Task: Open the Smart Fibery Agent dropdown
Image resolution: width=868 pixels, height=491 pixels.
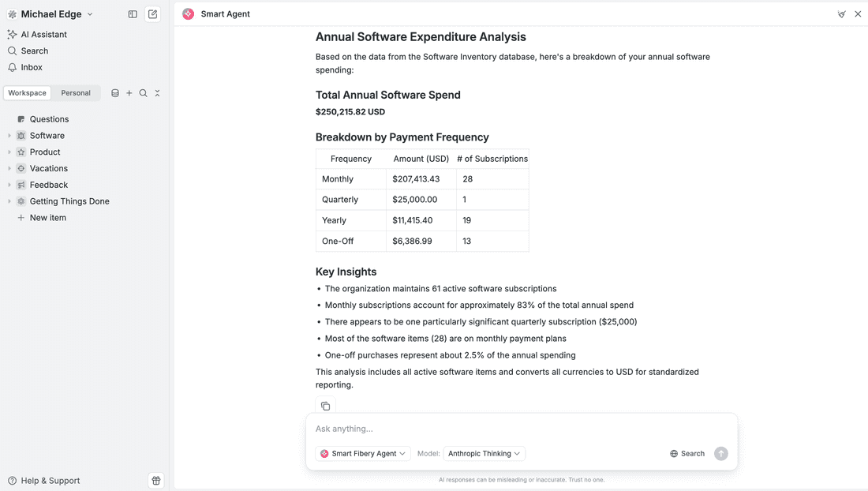Action: (363, 454)
